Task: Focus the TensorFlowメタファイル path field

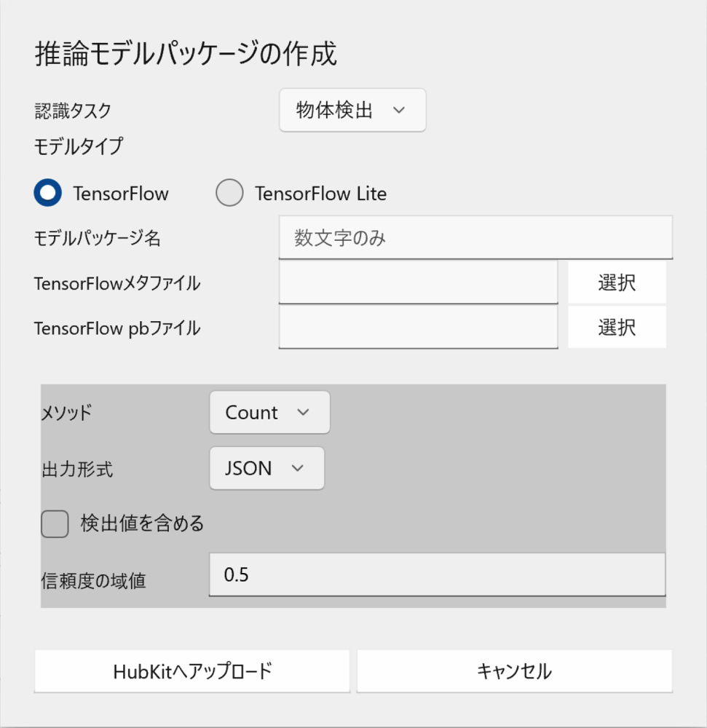Action: [418, 282]
